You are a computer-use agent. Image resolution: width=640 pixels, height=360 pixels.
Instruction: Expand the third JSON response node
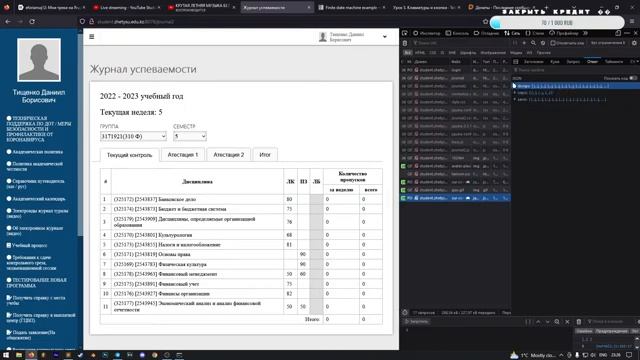(515, 99)
